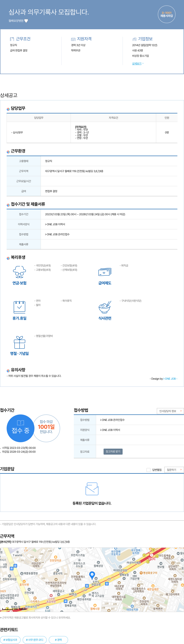Click the '0명' headcount cell
The height and width of the screenshot is (644, 184).
tap(167, 133)
